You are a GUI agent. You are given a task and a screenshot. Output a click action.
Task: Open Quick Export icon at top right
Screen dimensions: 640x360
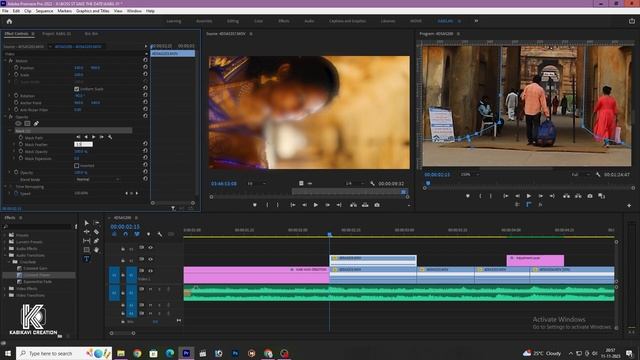pyautogui.click(x=632, y=21)
